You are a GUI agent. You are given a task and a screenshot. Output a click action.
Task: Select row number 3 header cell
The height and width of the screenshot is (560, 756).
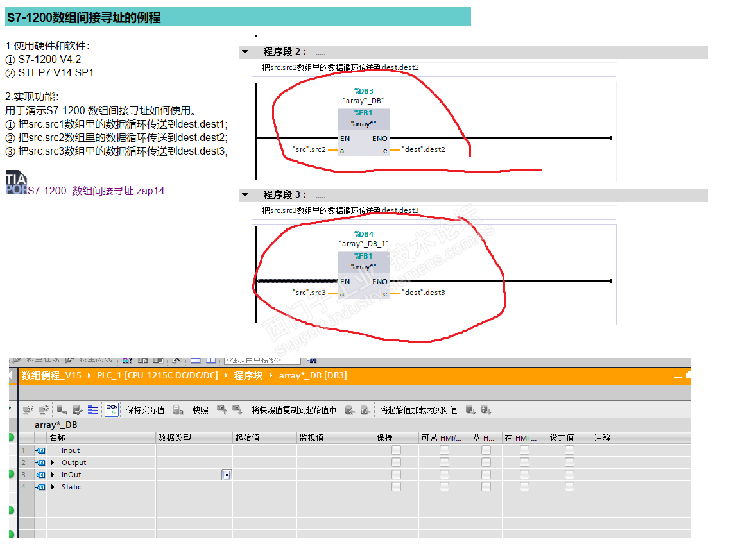(x=26, y=475)
